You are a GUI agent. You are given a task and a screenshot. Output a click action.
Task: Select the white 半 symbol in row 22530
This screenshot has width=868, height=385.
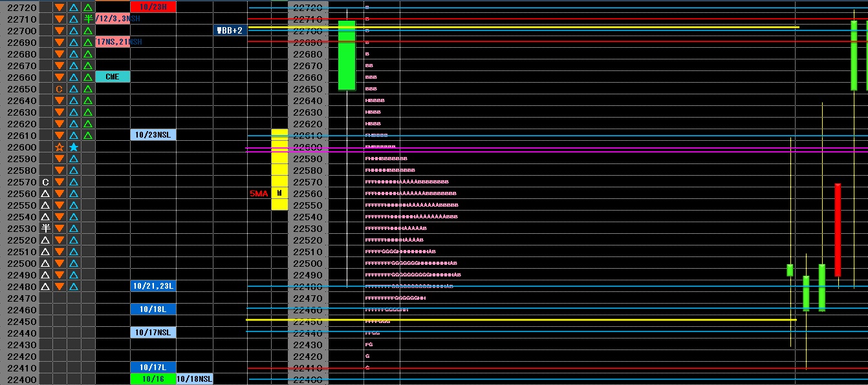(45, 228)
